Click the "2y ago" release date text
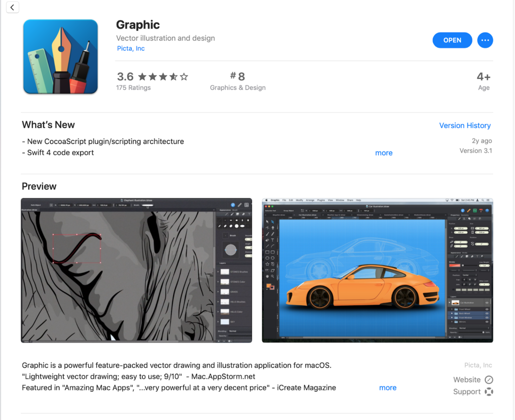This screenshot has width=515, height=420. pyautogui.click(x=482, y=141)
